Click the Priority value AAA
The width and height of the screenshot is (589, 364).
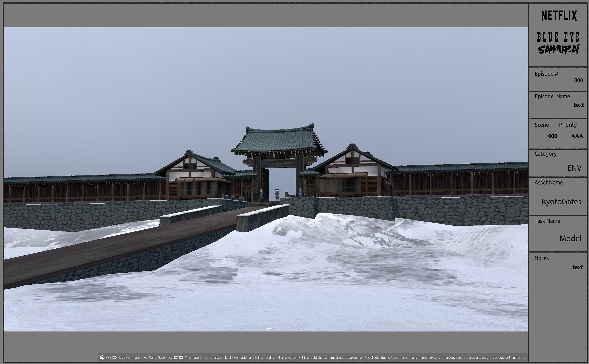coord(577,136)
